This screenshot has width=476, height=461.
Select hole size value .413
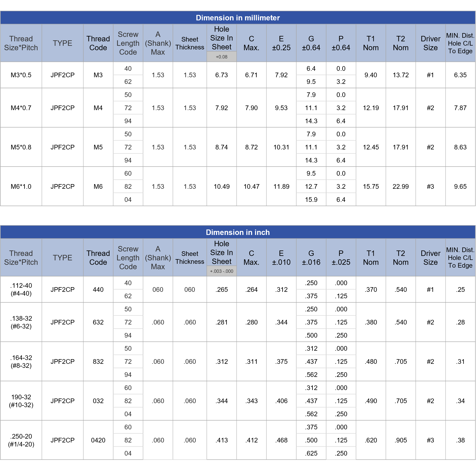pos(222,440)
